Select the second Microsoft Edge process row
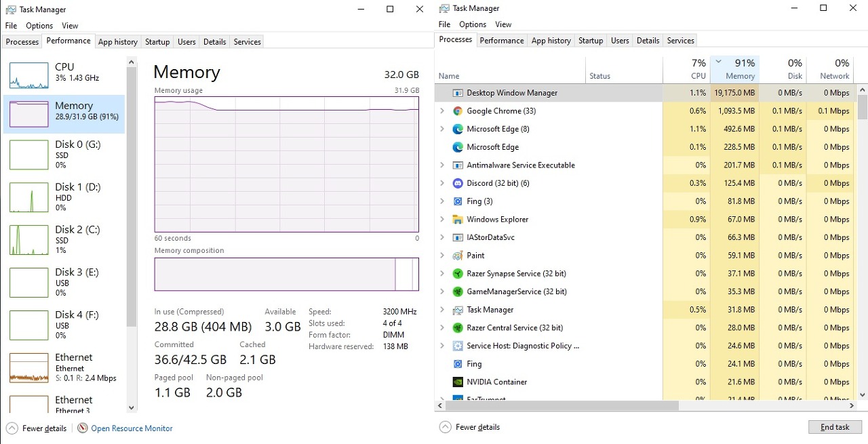Image resolution: width=868 pixels, height=444 pixels. click(x=646, y=147)
